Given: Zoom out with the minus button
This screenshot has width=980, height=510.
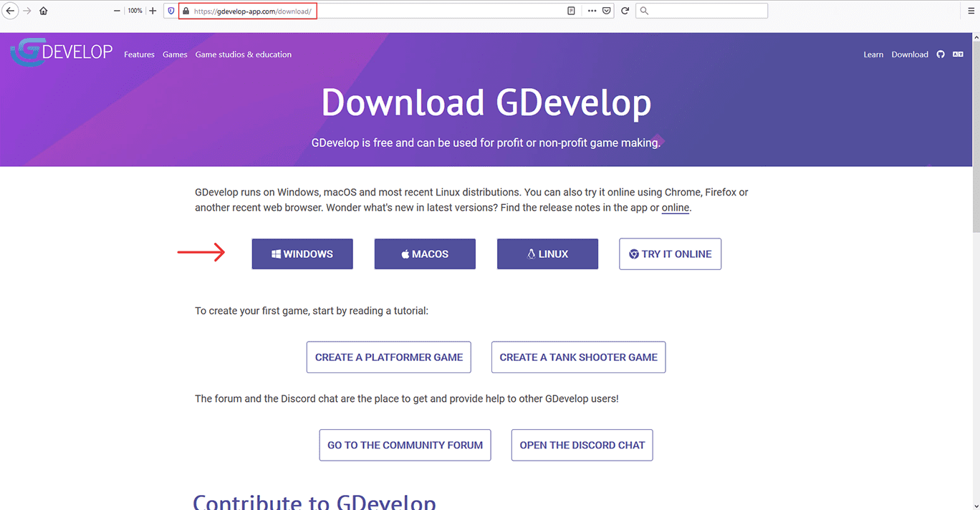Looking at the screenshot, I should [117, 11].
